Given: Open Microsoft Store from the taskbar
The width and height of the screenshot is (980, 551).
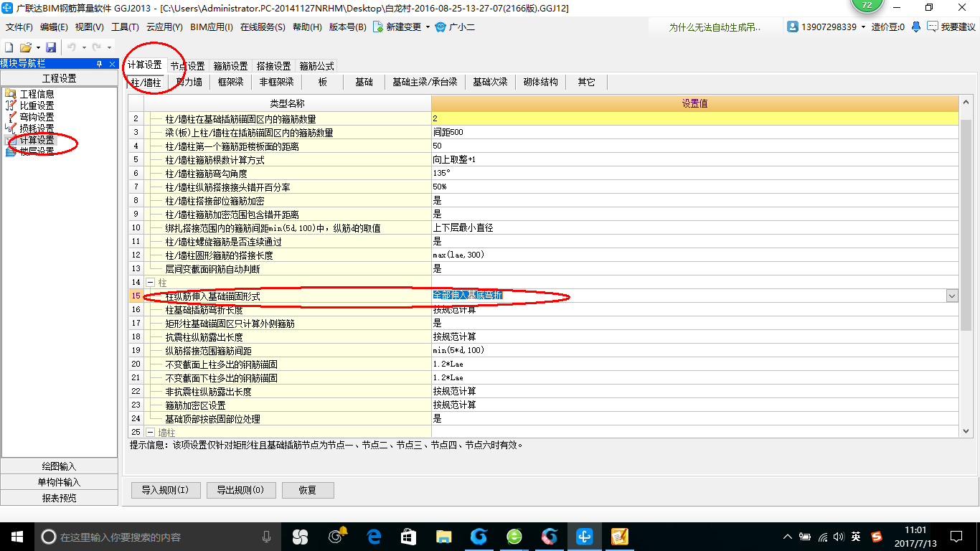Looking at the screenshot, I should [409, 536].
